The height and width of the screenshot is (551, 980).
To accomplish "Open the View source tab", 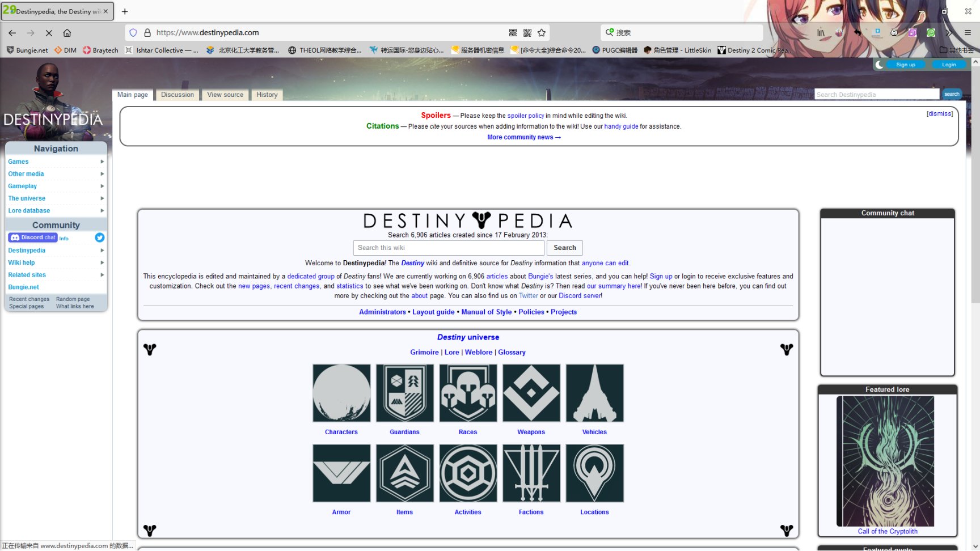I will (x=225, y=95).
